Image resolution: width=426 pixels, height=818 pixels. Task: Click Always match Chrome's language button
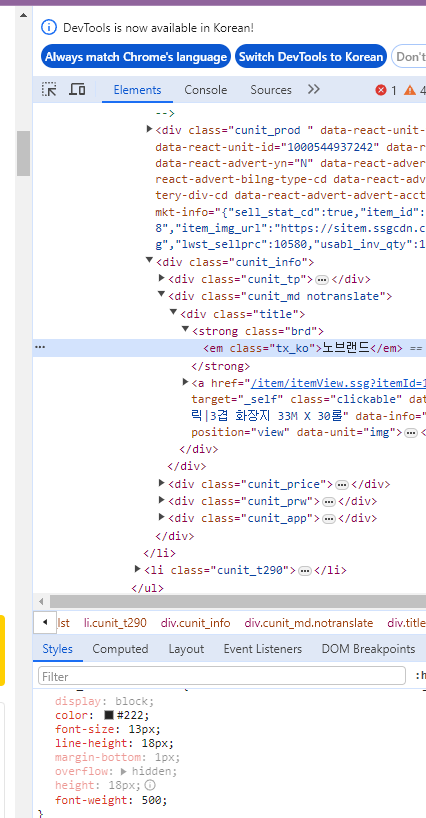(136, 57)
